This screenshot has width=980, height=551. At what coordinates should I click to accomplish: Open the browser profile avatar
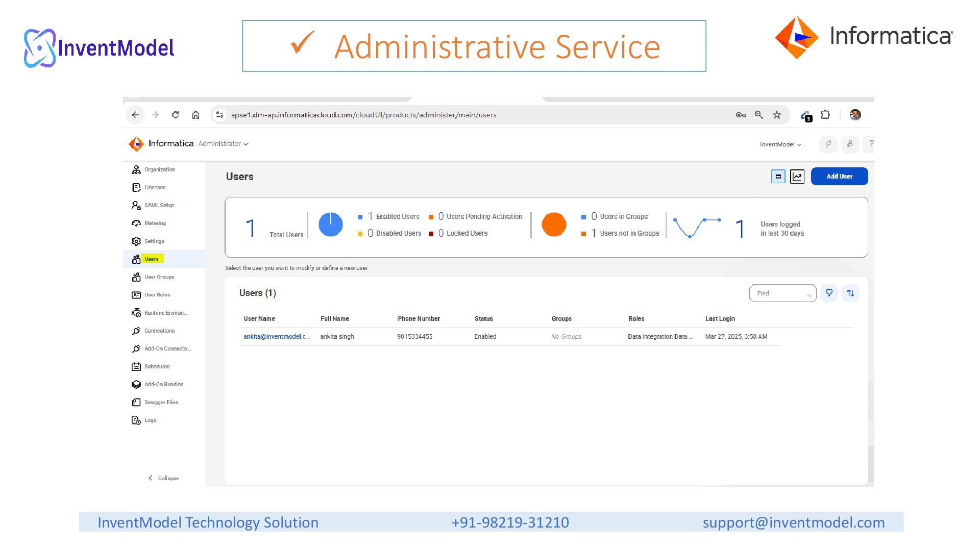pyautogui.click(x=855, y=115)
